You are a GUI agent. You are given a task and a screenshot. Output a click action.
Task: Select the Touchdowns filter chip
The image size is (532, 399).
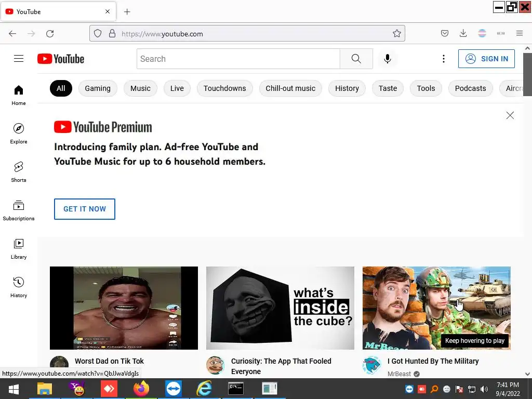pos(224,88)
